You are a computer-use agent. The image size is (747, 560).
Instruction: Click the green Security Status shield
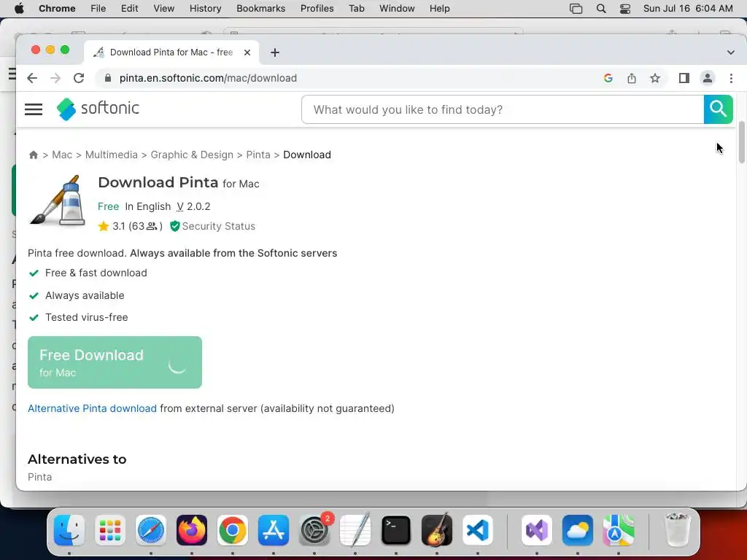(x=175, y=226)
